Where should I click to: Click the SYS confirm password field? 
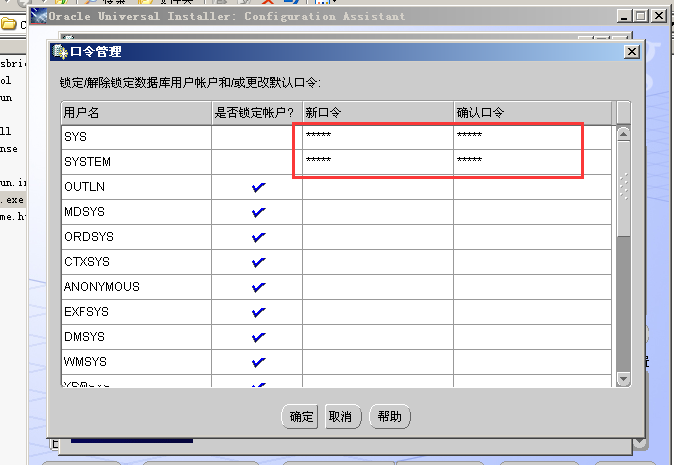pos(532,137)
